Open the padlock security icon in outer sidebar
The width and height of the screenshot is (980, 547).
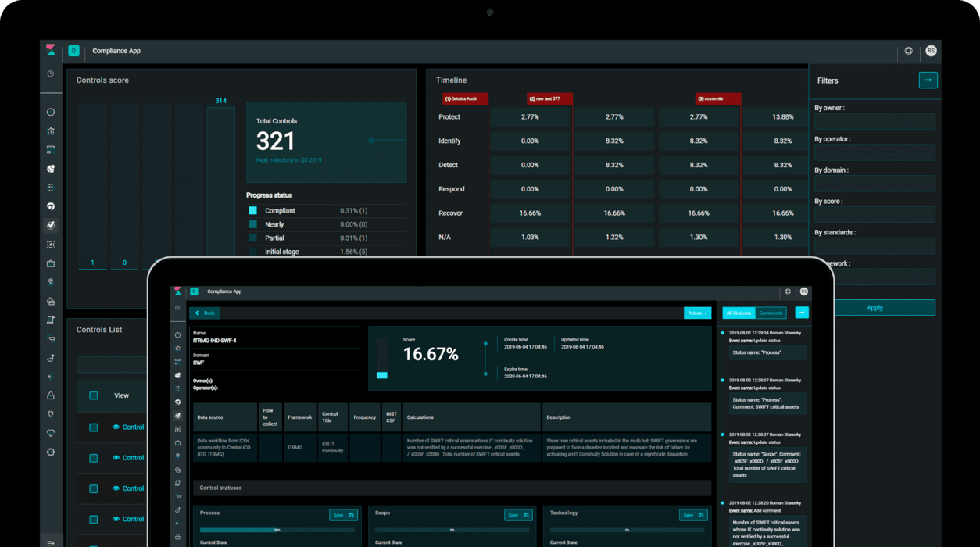[51, 395]
